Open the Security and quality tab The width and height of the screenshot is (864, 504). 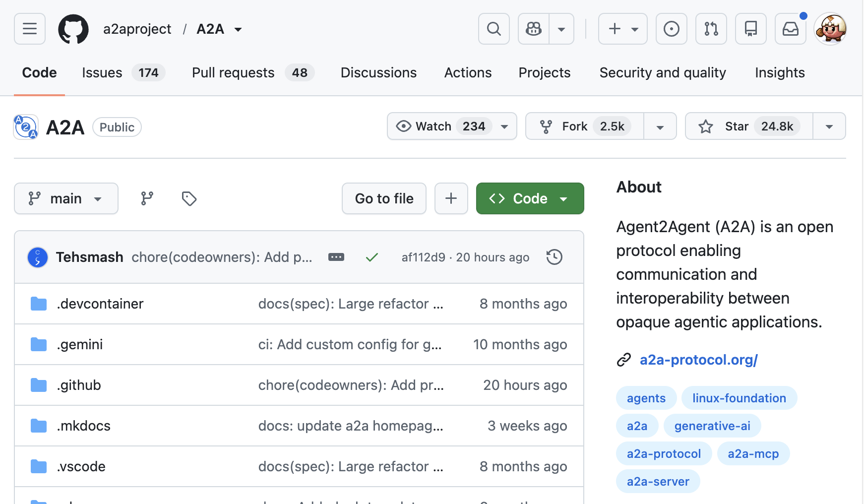[x=663, y=72]
